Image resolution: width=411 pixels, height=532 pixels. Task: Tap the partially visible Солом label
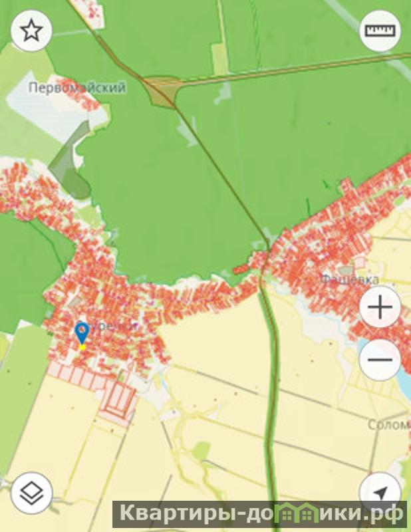pyautogui.click(x=389, y=424)
